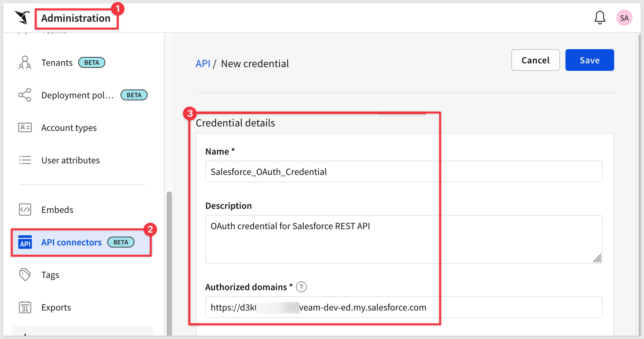
Task: Click the Account types card icon
Action: click(x=25, y=128)
